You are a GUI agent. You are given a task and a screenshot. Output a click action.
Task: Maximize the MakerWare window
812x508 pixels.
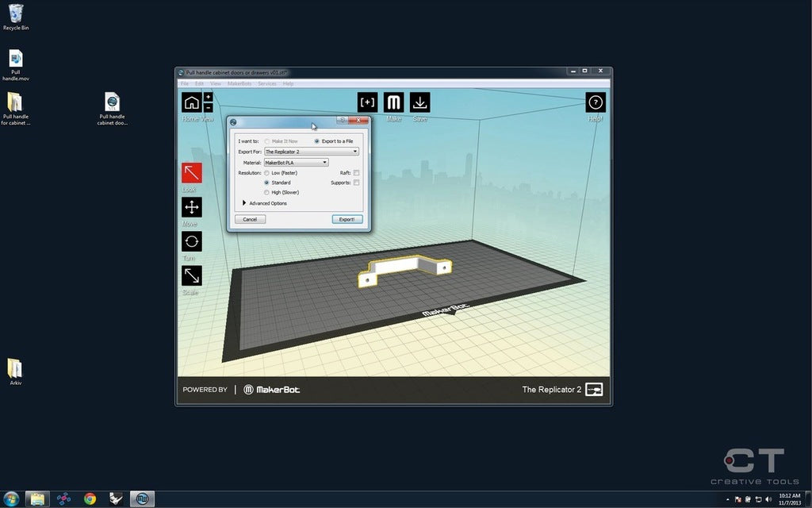pos(584,71)
